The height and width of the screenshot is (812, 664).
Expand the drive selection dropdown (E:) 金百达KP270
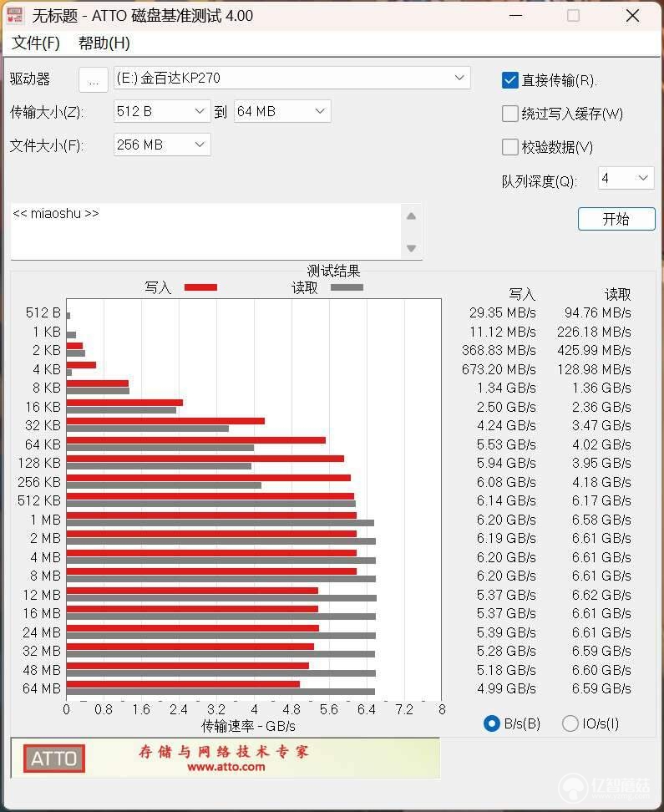[291, 79]
